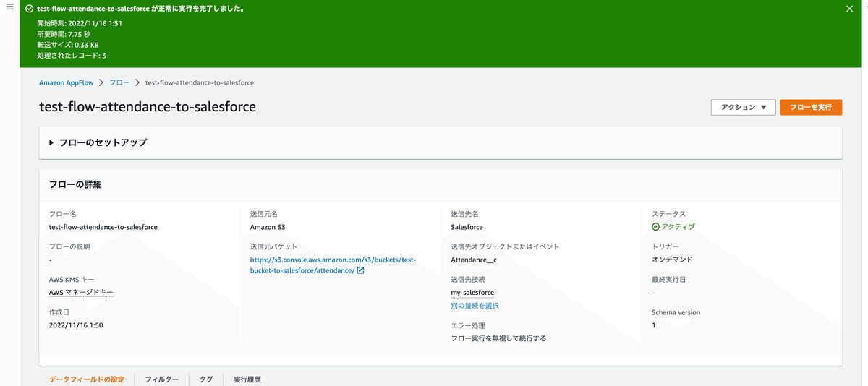Open the アクション dropdown menu

[x=744, y=107]
